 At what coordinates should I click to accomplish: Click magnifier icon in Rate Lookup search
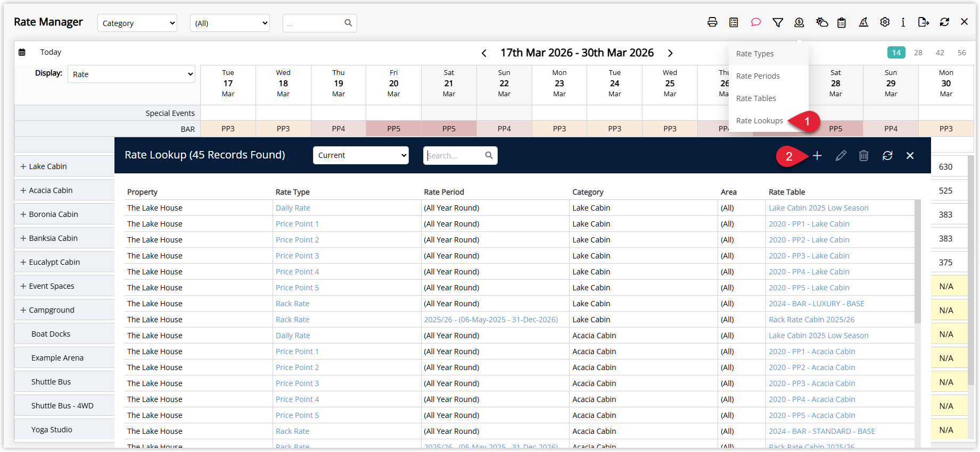pos(489,155)
